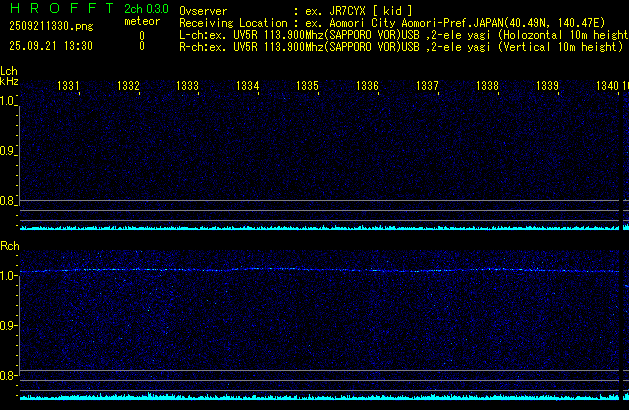629x410 pixels.
Task: Click the kHz unit label
Action: point(9,80)
